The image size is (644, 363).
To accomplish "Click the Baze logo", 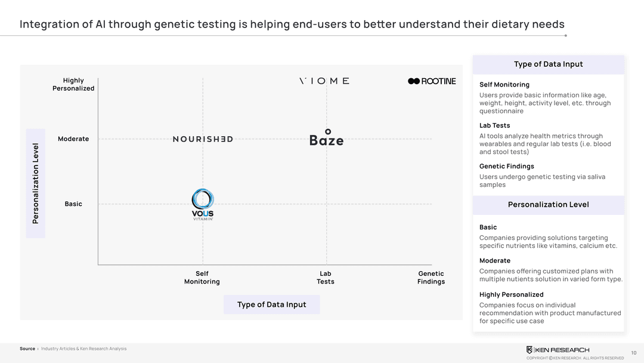I will coord(326,139).
